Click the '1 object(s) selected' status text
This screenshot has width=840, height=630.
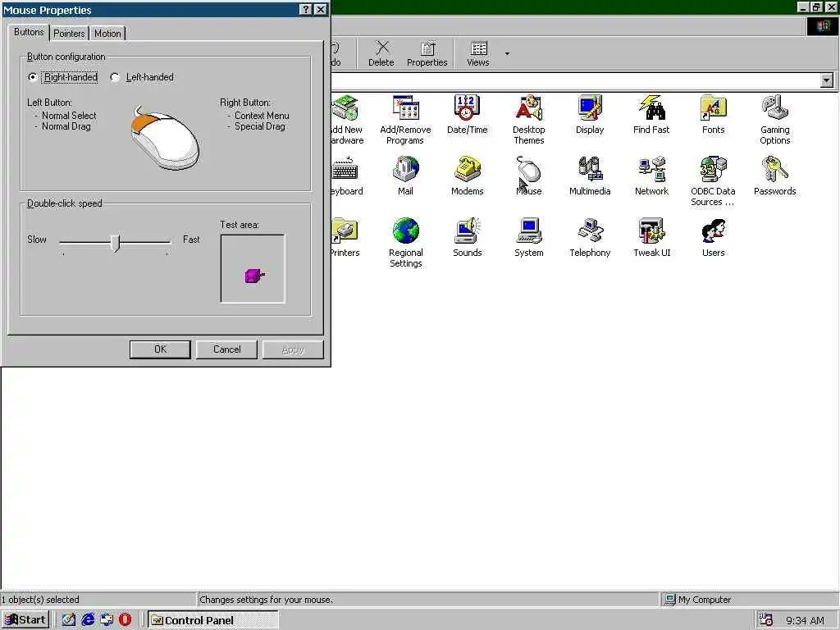pos(40,600)
